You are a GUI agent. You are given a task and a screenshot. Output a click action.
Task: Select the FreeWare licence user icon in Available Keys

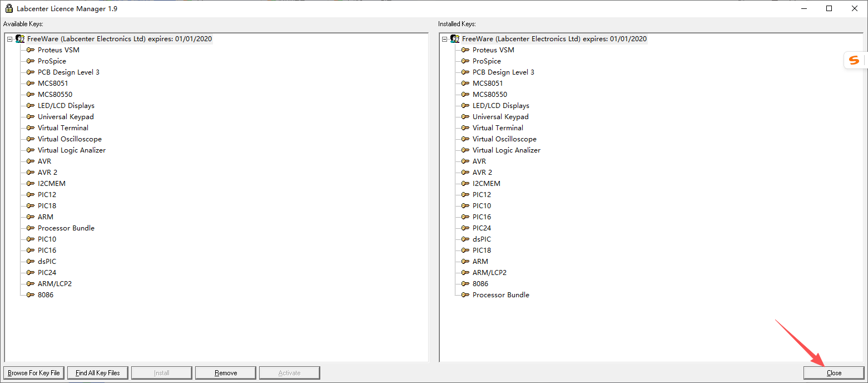click(x=20, y=39)
